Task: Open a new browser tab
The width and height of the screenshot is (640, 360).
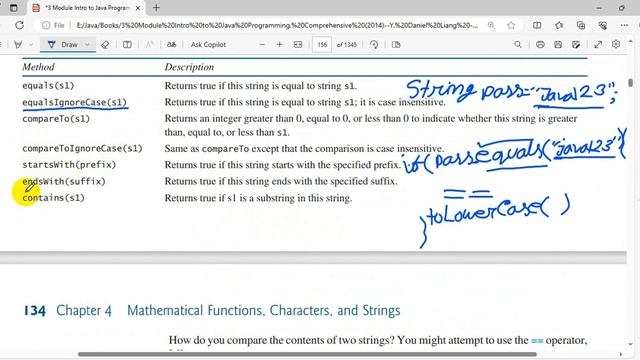Action: click(156, 8)
